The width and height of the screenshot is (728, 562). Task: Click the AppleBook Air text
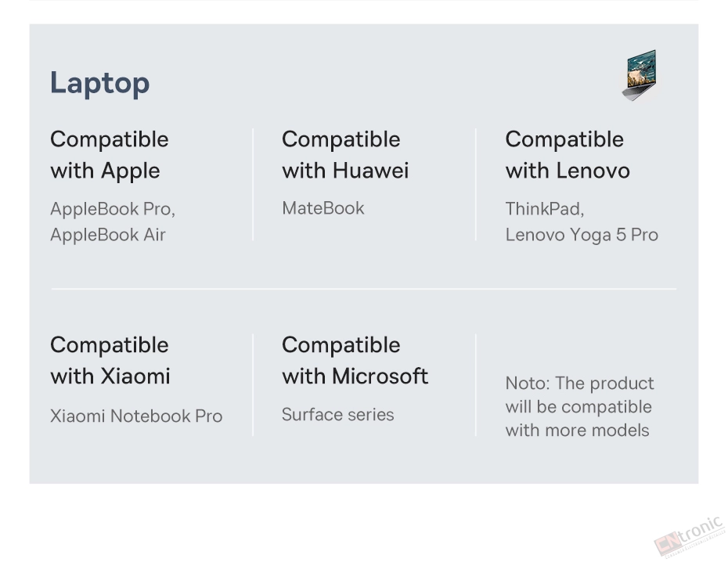108,234
